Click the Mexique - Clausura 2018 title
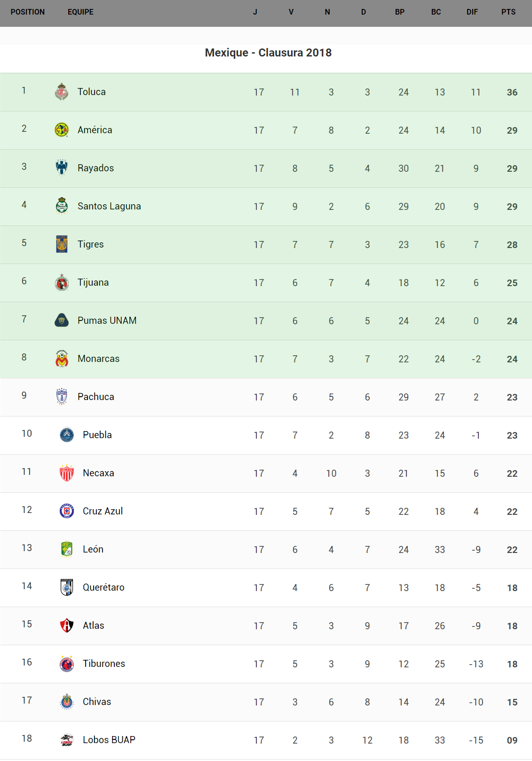 click(x=268, y=53)
